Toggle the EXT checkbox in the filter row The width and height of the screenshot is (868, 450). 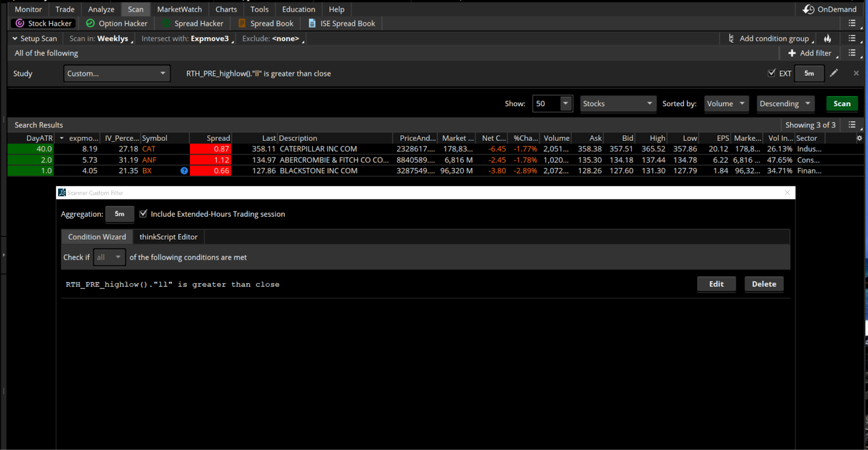click(x=771, y=73)
